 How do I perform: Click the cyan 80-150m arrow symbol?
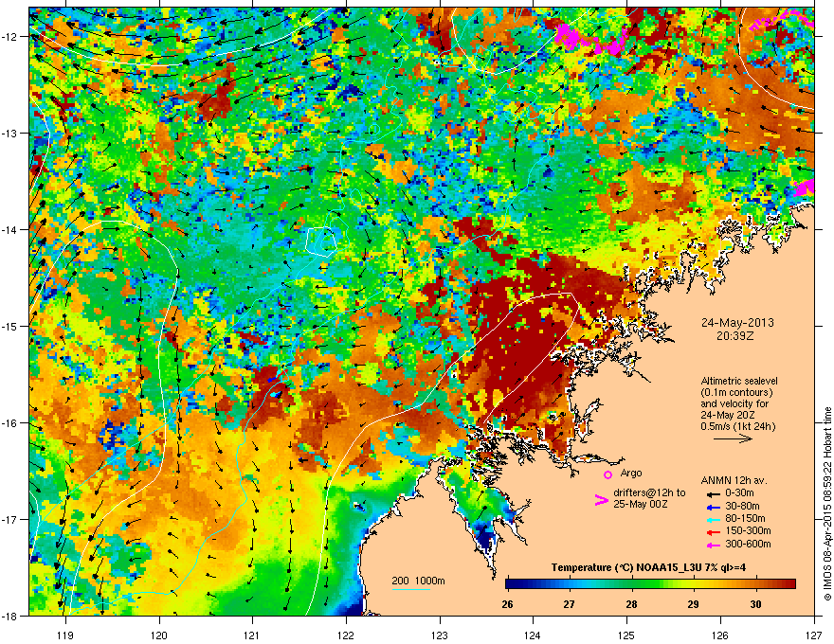(x=714, y=520)
